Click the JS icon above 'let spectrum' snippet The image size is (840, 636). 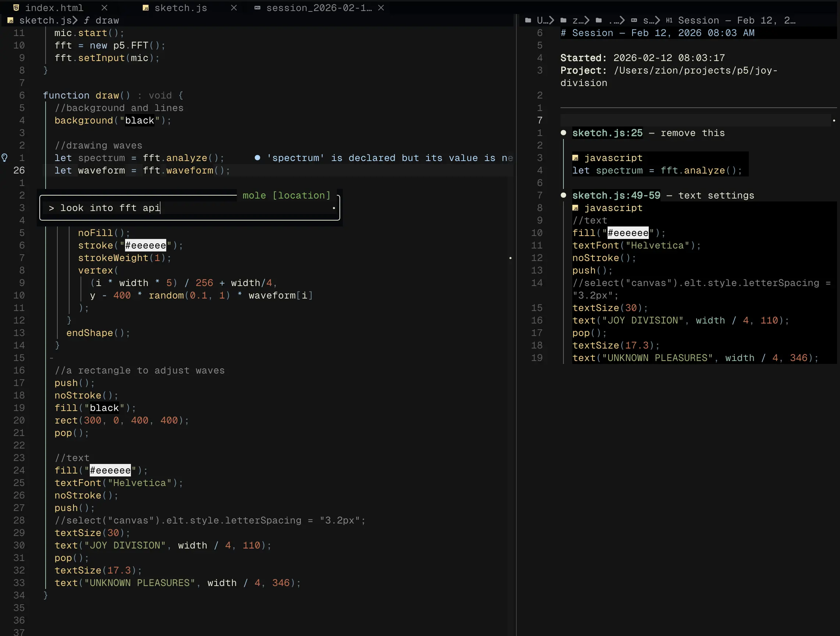pos(575,158)
